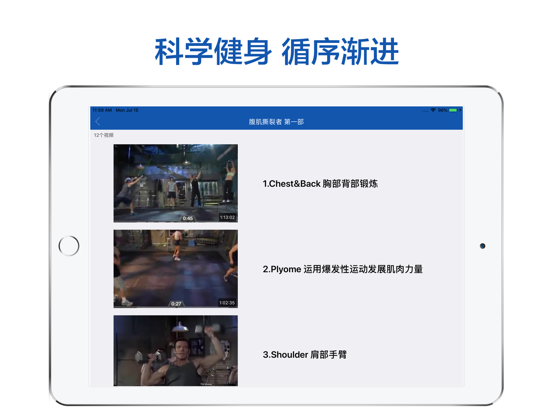552x414 pixels.
Task: Open the Plyome video thumbnail
Action: click(x=176, y=269)
